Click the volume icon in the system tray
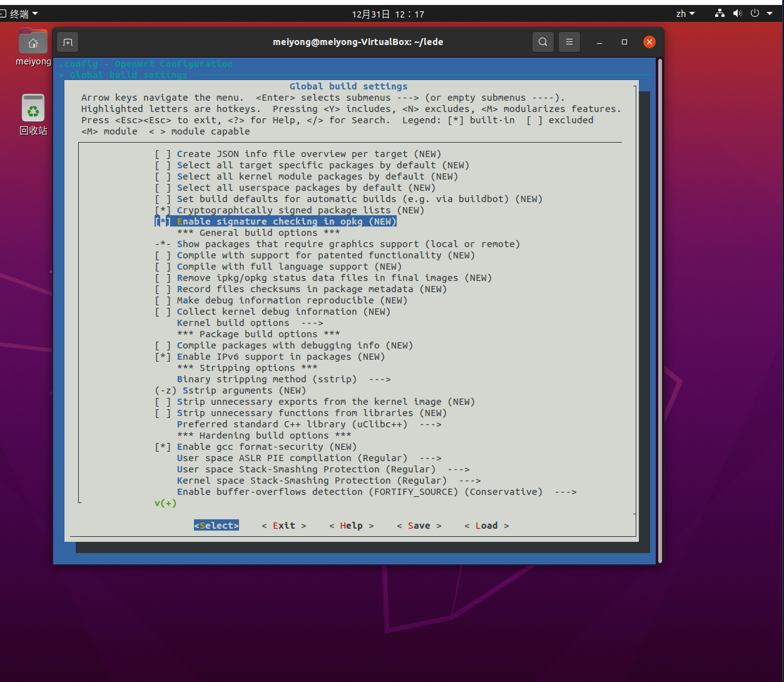 click(x=738, y=13)
